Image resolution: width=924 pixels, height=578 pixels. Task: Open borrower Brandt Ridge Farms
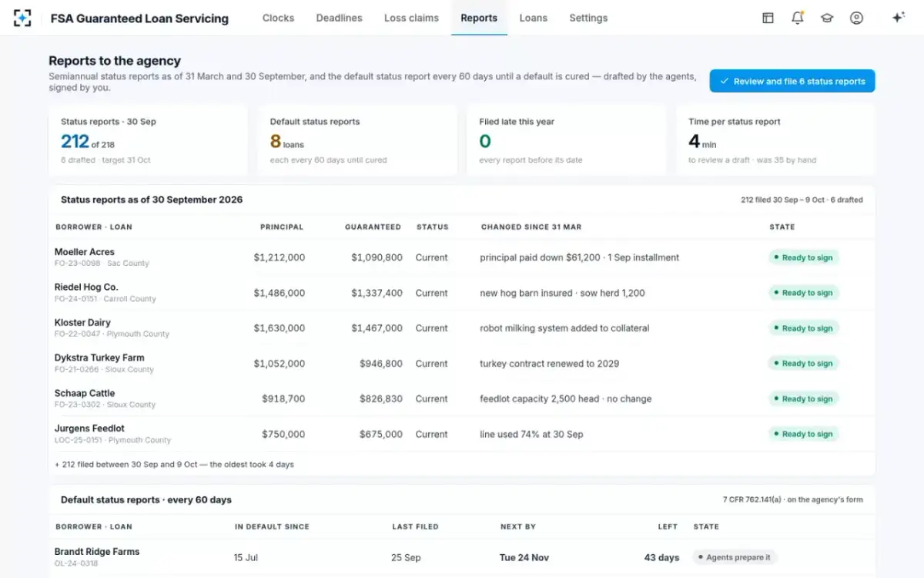click(x=97, y=552)
